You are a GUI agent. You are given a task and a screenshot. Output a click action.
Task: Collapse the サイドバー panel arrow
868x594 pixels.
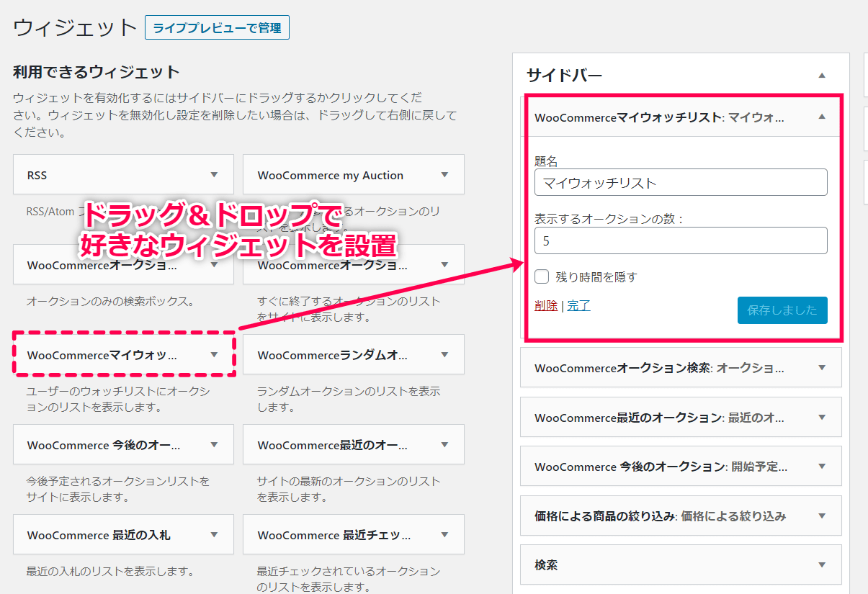pyautogui.click(x=822, y=75)
